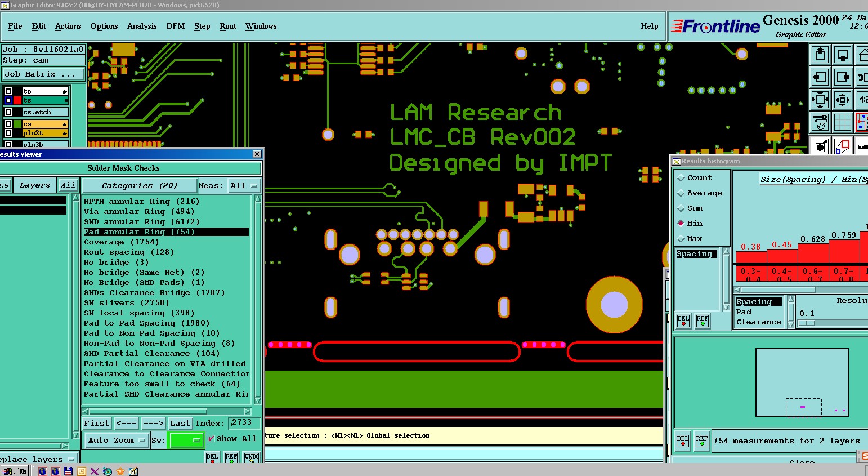
Task: Select the Max radio option
Action: (x=690, y=238)
